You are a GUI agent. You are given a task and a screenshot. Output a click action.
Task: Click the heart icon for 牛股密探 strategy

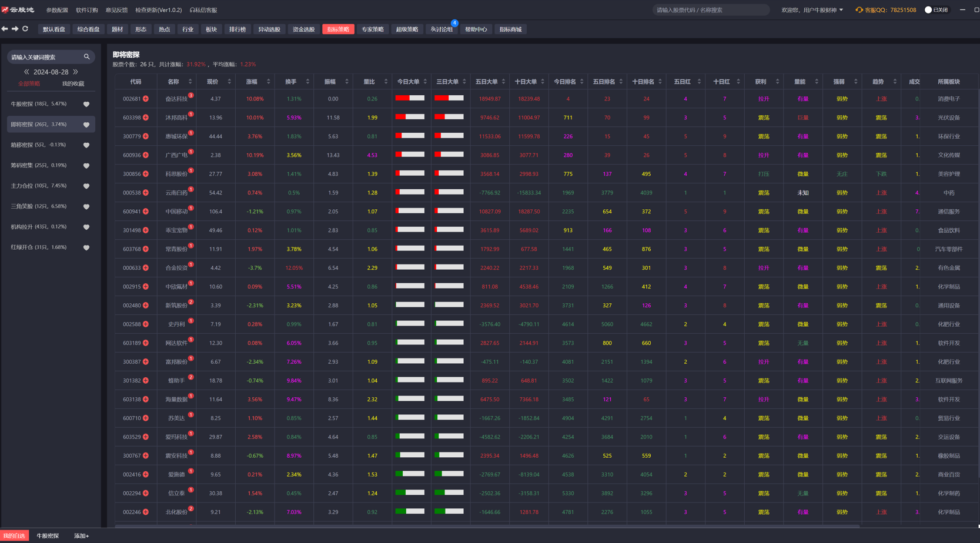pyautogui.click(x=86, y=104)
